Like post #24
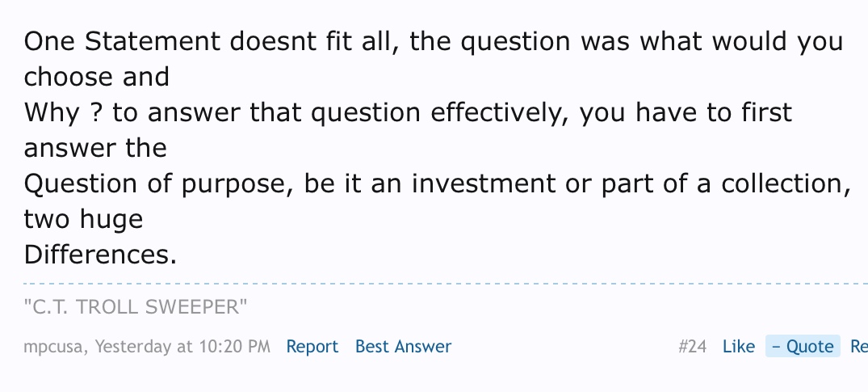Viewport: 868px width, 392px height. (739, 347)
